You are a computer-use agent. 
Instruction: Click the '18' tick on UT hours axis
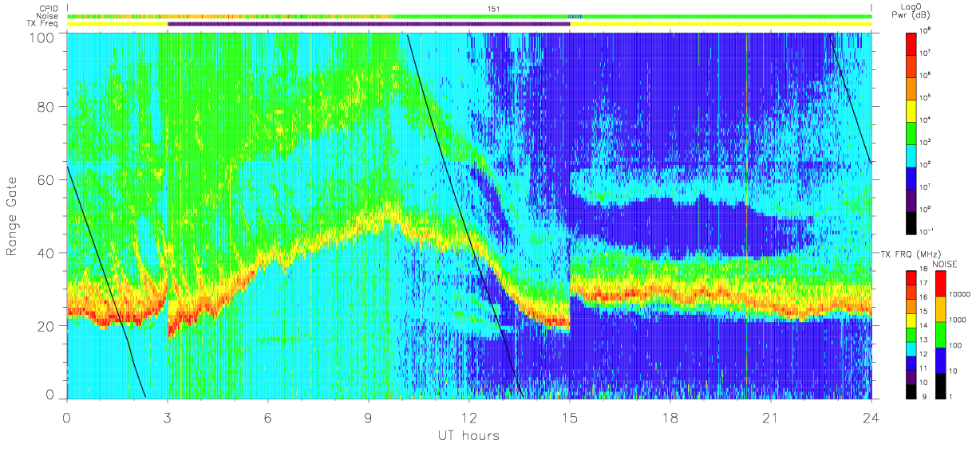(670, 419)
